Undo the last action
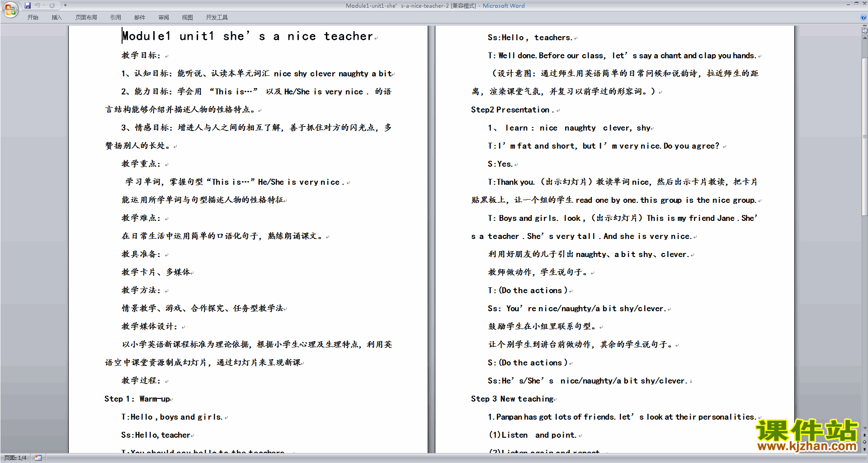Screen dimensions: 868x463 [x=38, y=5]
